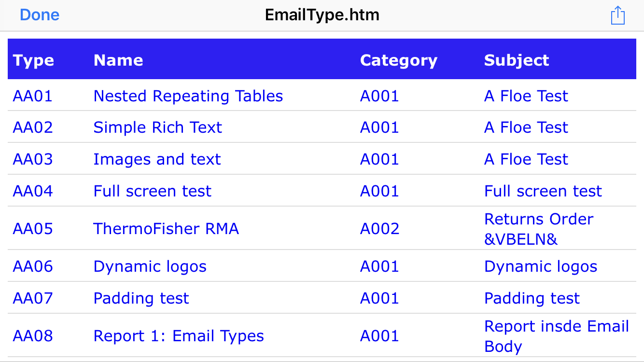Open the Images and text entry

pyautogui.click(x=157, y=159)
